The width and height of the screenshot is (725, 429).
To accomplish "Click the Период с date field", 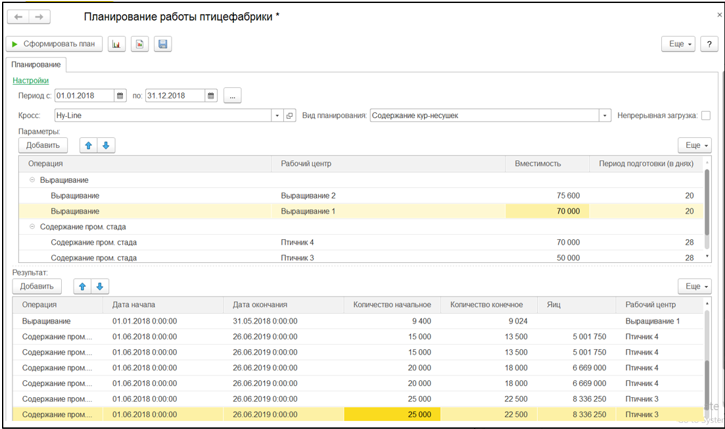I will pos(84,96).
